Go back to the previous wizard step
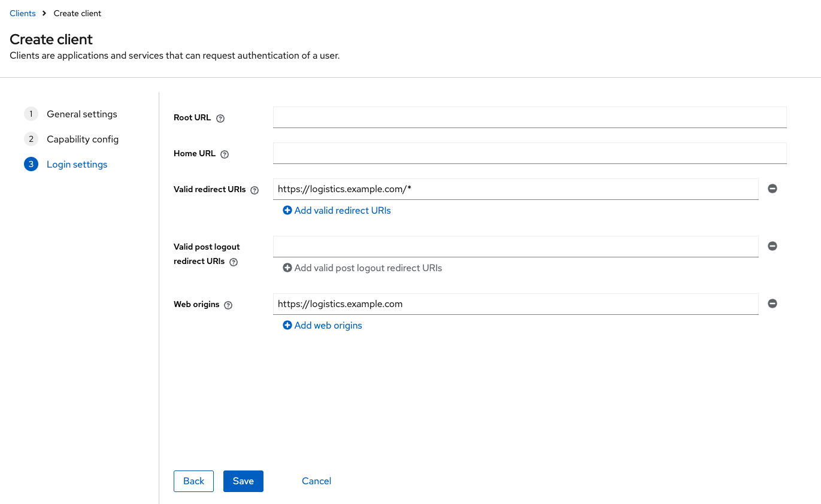Image resolution: width=821 pixels, height=504 pixels. (193, 481)
